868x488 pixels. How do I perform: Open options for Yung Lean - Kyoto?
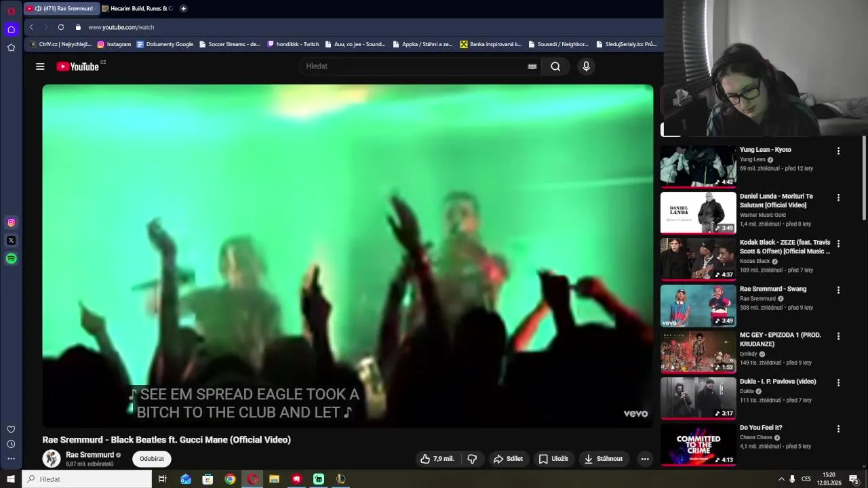(x=838, y=151)
